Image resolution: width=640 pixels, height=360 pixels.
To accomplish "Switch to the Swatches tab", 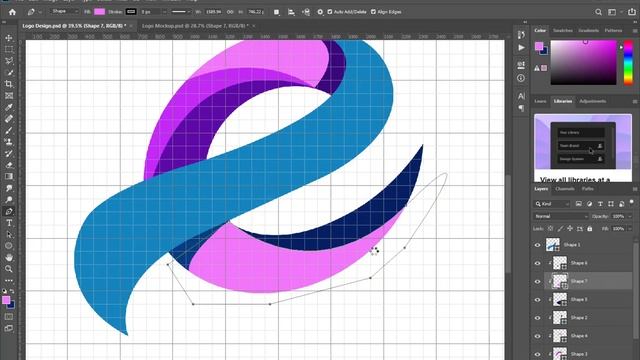I will click(562, 31).
